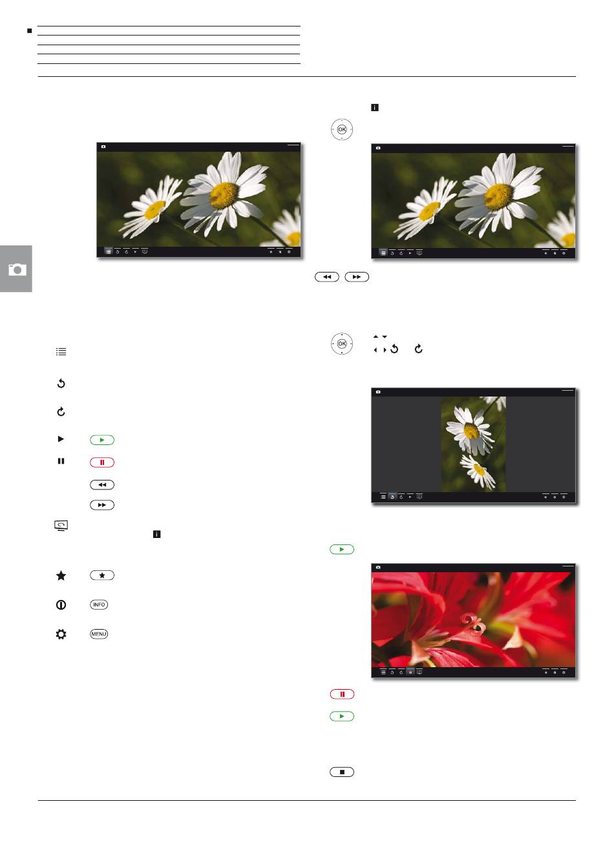Screen dimensions: 614x868
Task: Click the camera icon on the gray side tab
Action: click(17, 269)
